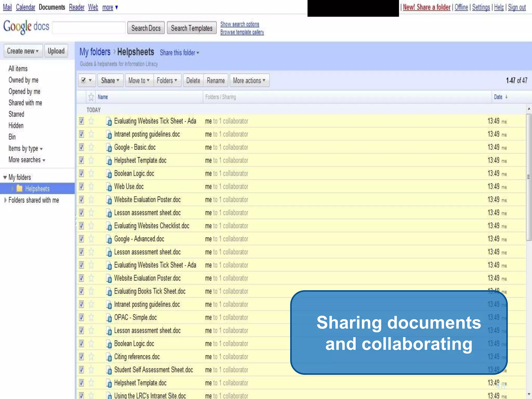532x399 pixels.
Task: Select Shared with me in sidebar
Action: [x=25, y=103]
